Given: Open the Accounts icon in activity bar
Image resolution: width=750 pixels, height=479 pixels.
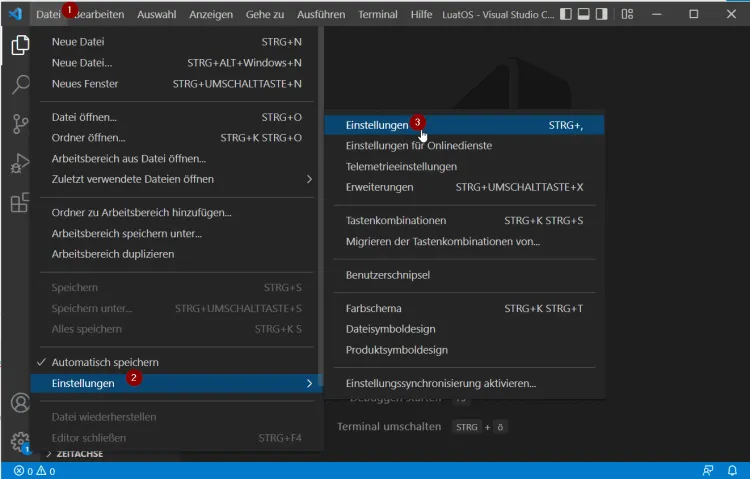Looking at the screenshot, I should (20, 403).
